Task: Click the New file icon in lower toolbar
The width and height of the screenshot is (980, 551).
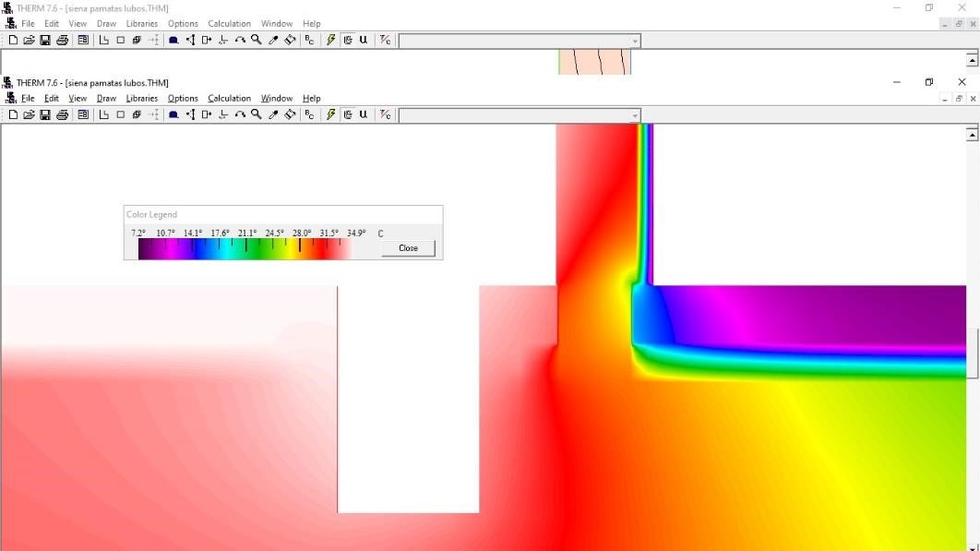Action: (x=13, y=115)
